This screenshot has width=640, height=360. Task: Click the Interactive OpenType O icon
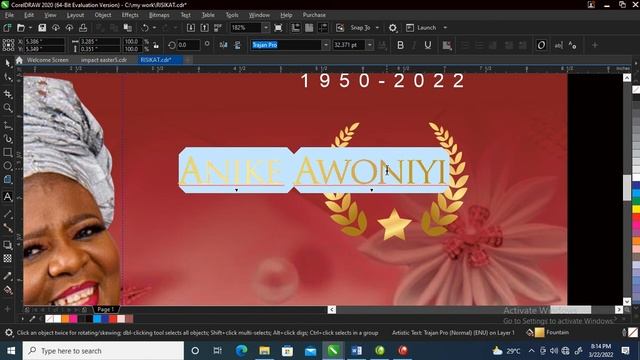[541, 45]
